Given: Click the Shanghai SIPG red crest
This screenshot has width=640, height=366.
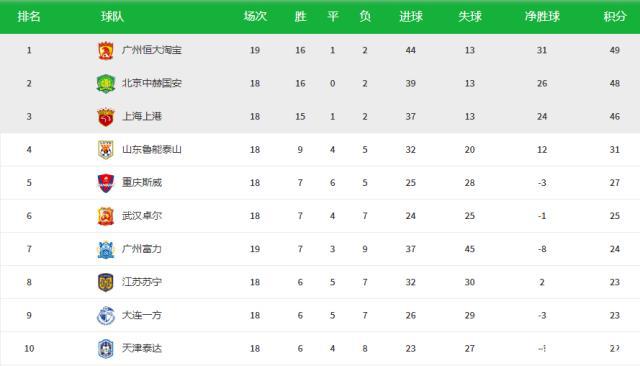Looking at the screenshot, I should [x=106, y=117].
